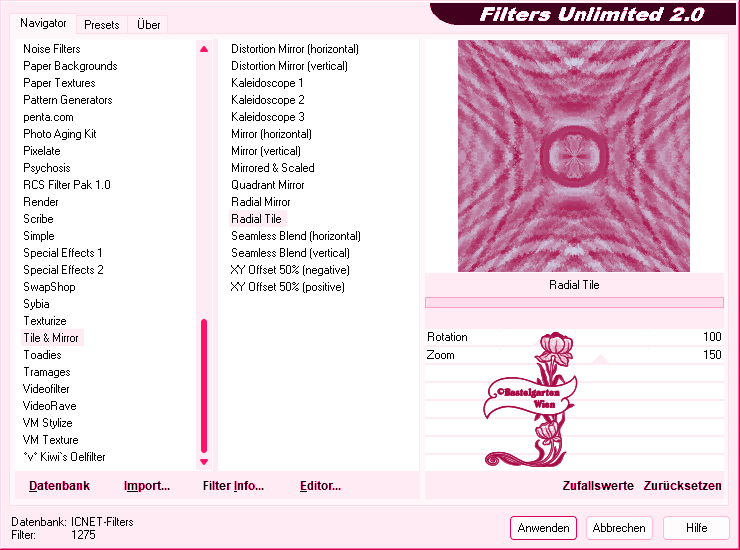Select Toadies category
This screenshot has width=740, height=550.
[x=42, y=355]
